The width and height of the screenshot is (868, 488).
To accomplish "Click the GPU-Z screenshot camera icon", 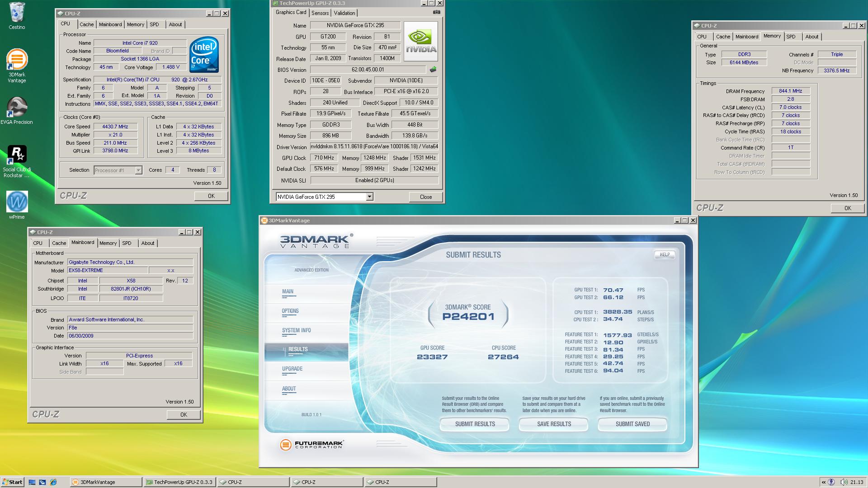I will point(436,12).
